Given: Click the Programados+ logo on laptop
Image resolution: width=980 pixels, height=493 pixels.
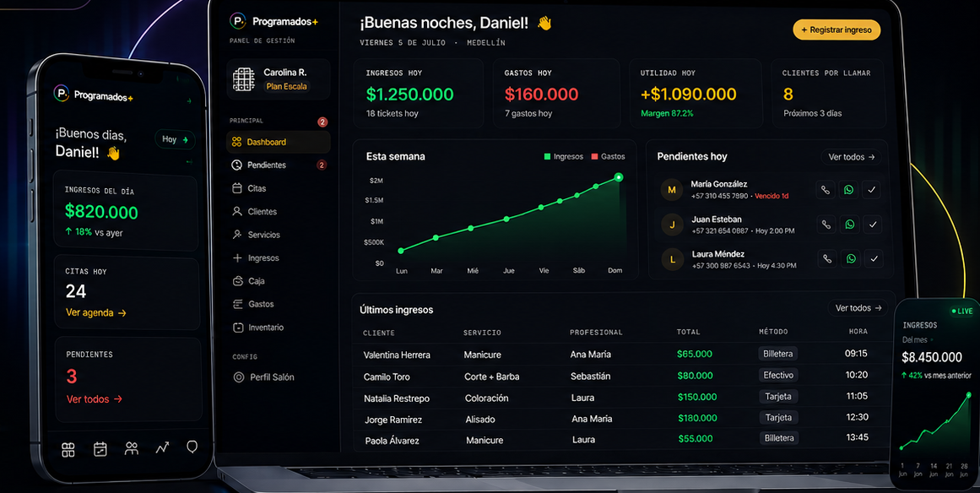Looking at the screenshot, I should pyautogui.click(x=273, y=22).
